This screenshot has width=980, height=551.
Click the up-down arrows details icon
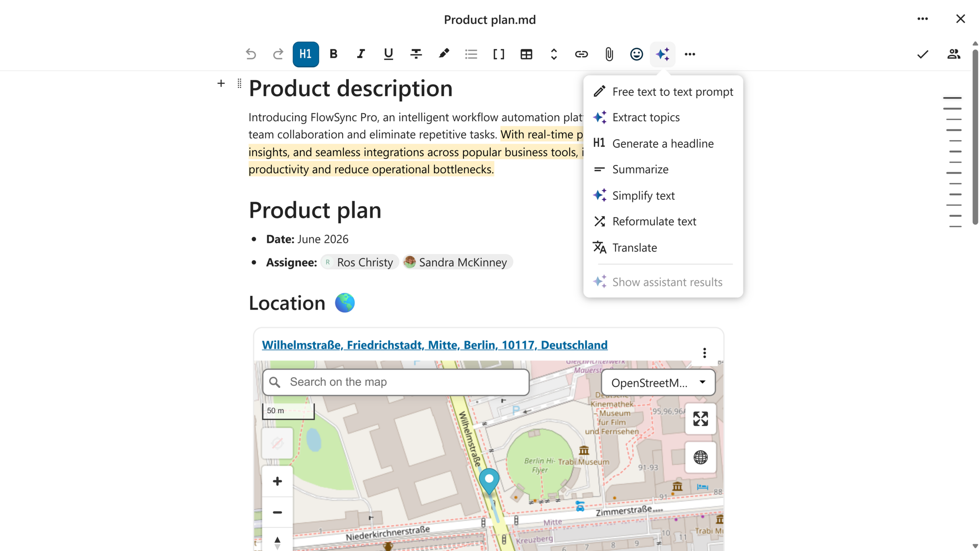(554, 54)
